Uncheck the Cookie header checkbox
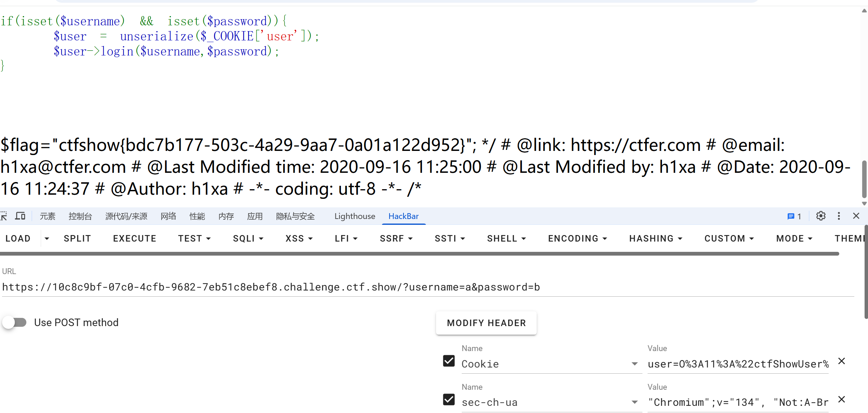Image resolution: width=868 pixels, height=413 pixels. (x=449, y=361)
